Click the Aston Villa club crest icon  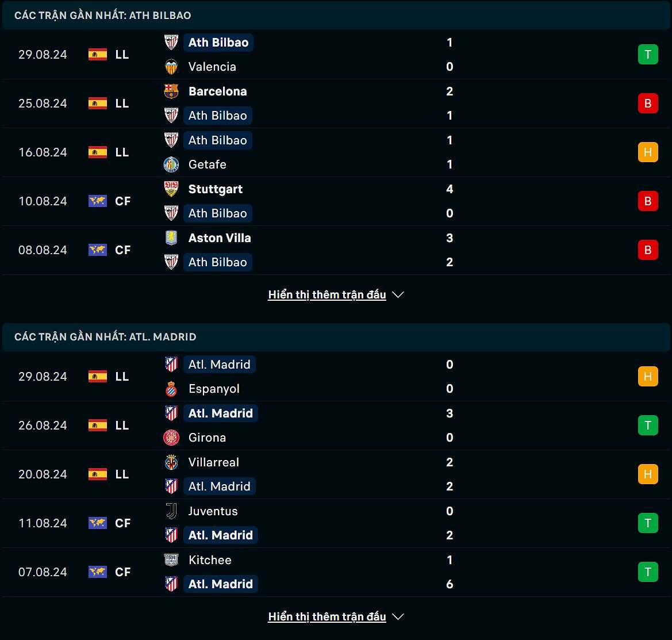click(171, 238)
